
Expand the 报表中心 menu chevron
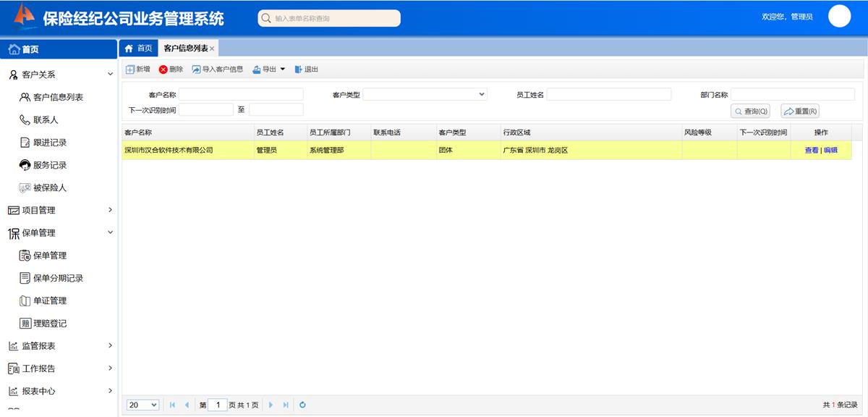click(110, 391)
